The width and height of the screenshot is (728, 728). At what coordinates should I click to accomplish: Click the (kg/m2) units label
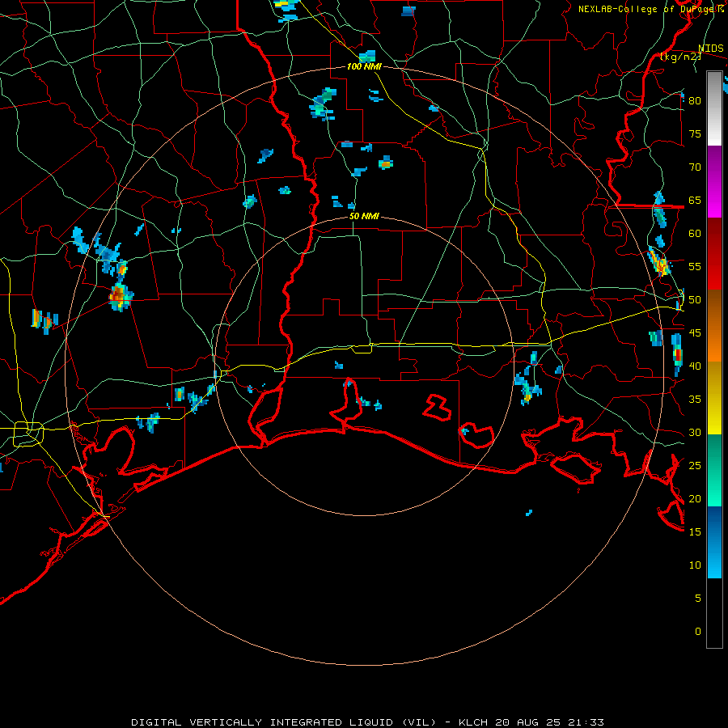coord(680,57)
